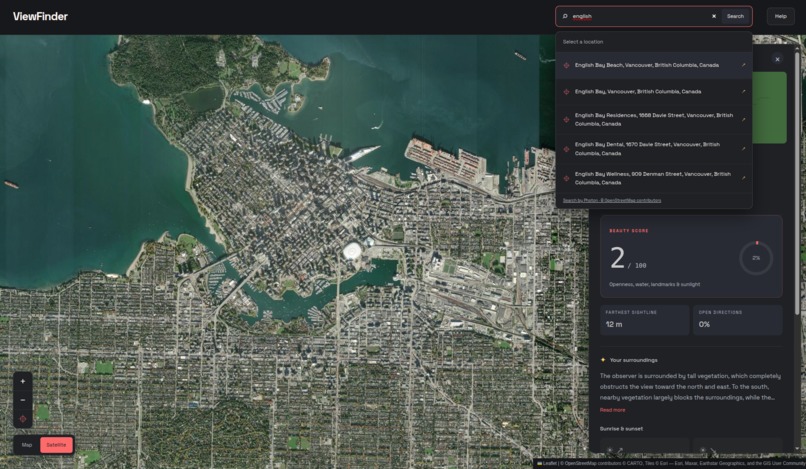Click arrow icon on English Bay Dental row
The image size is (806, 469).
[x=743, y=149]
